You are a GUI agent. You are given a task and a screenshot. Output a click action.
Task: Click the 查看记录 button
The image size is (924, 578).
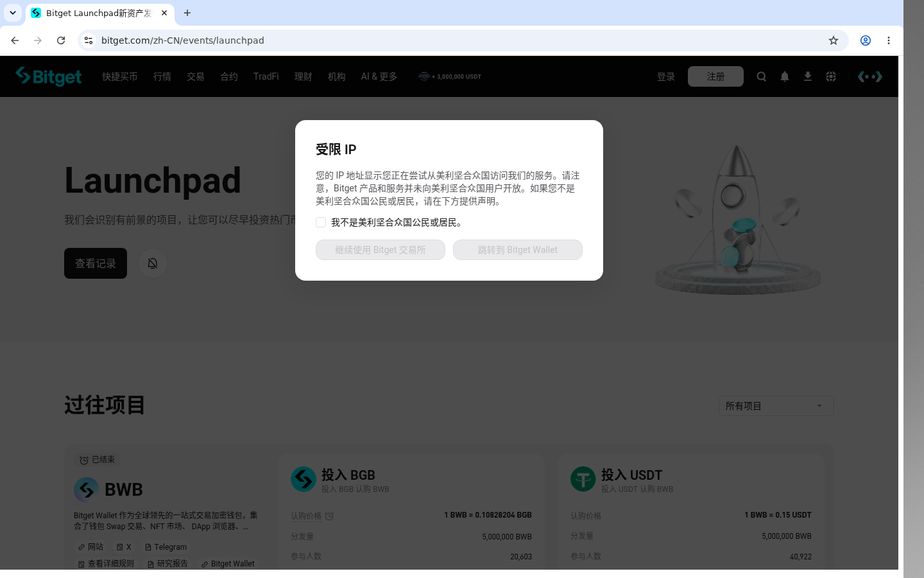tap(96, 263)
